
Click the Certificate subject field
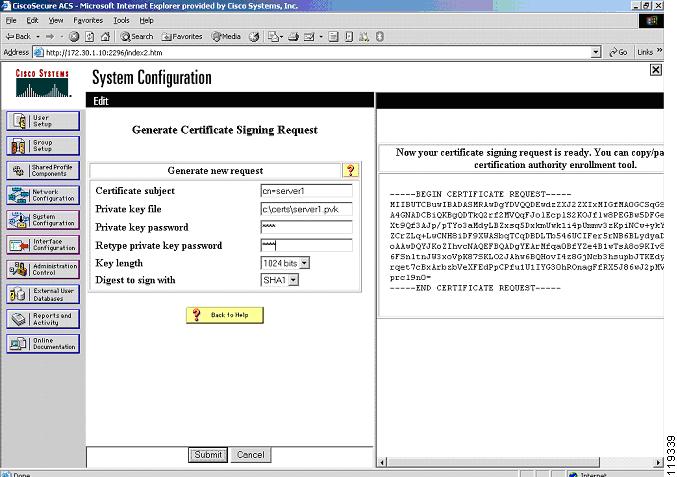click(x=307, y=191)
